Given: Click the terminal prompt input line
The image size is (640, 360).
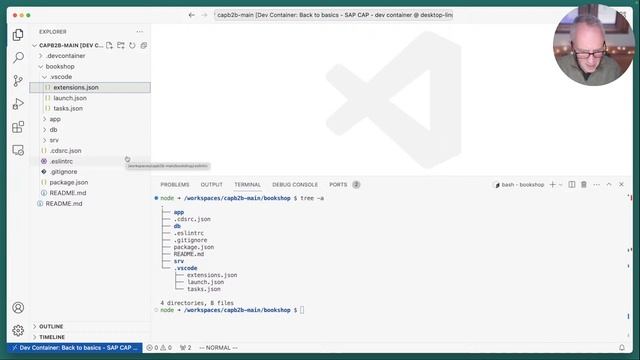Looking at the screenshot, I should click(x=302, y=310).
